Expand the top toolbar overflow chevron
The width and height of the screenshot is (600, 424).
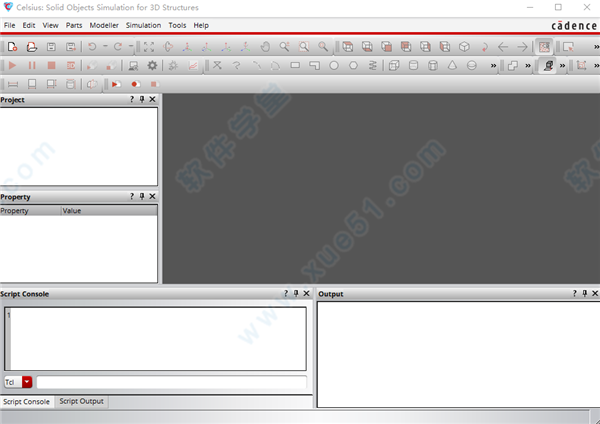tap(596, 47)
